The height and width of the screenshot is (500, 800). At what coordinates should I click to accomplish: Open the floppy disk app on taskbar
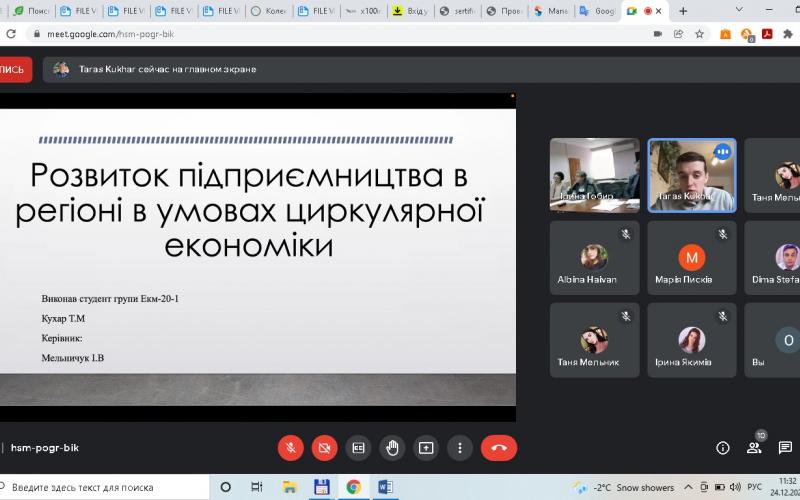[321, 487]
